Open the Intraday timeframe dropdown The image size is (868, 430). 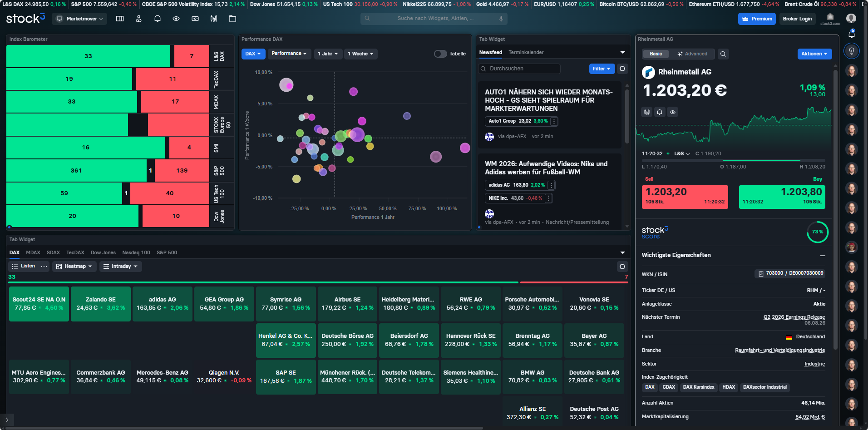click(x=121, y=267)
